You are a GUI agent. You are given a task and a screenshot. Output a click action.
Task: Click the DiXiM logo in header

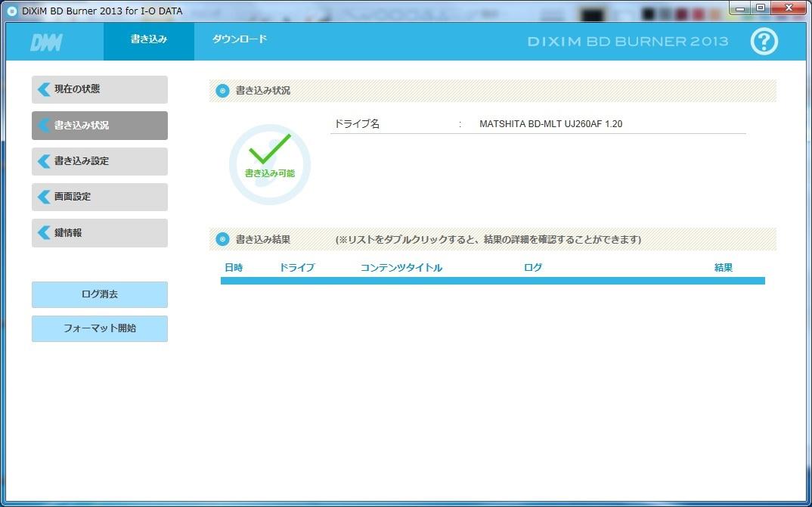click(47, 42)
